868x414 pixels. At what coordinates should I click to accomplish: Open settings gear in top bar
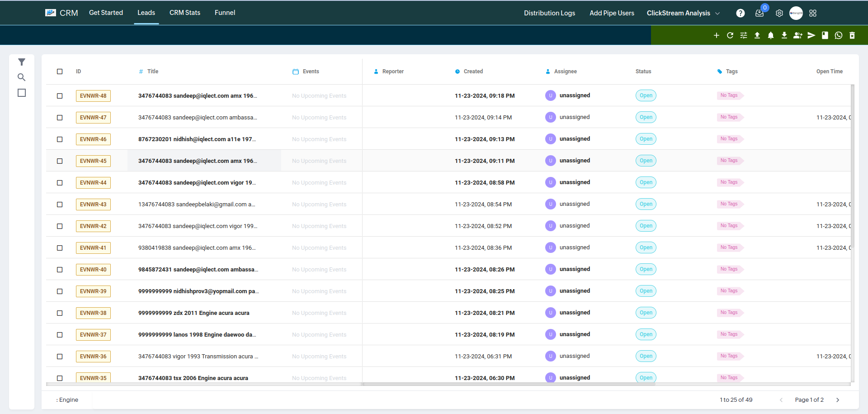pyautogui.click(x=779, y=13)
